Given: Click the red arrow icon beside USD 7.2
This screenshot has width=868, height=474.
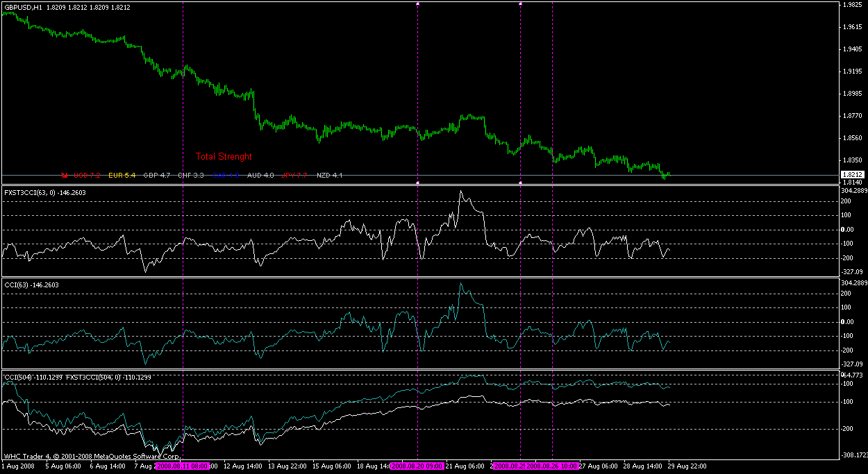Looking at the screenshot, I should click(65, 176).
